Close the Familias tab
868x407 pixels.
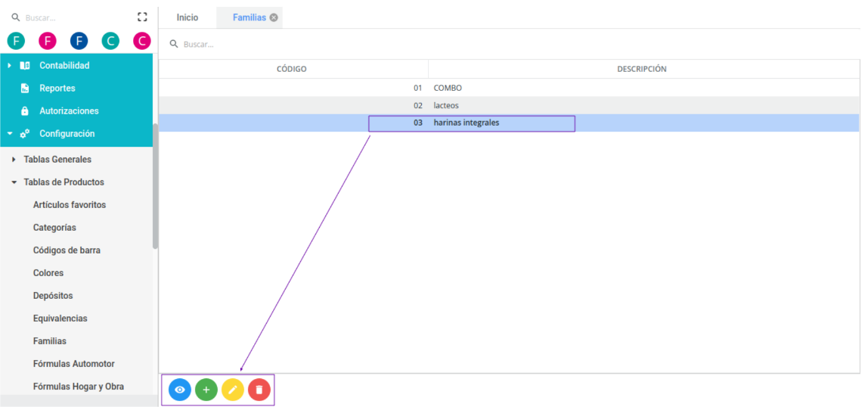click(x=274, y=17)
